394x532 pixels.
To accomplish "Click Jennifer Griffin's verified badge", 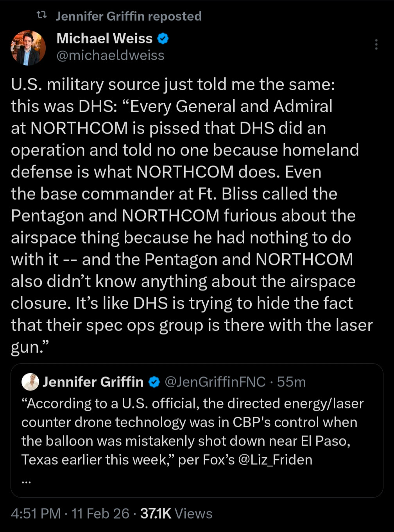I will point(154,382).
